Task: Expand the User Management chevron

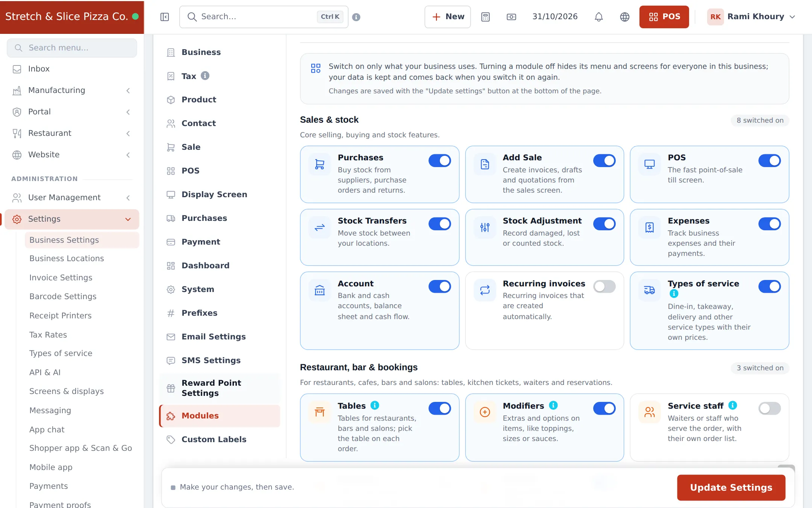Action: [128, 198]
